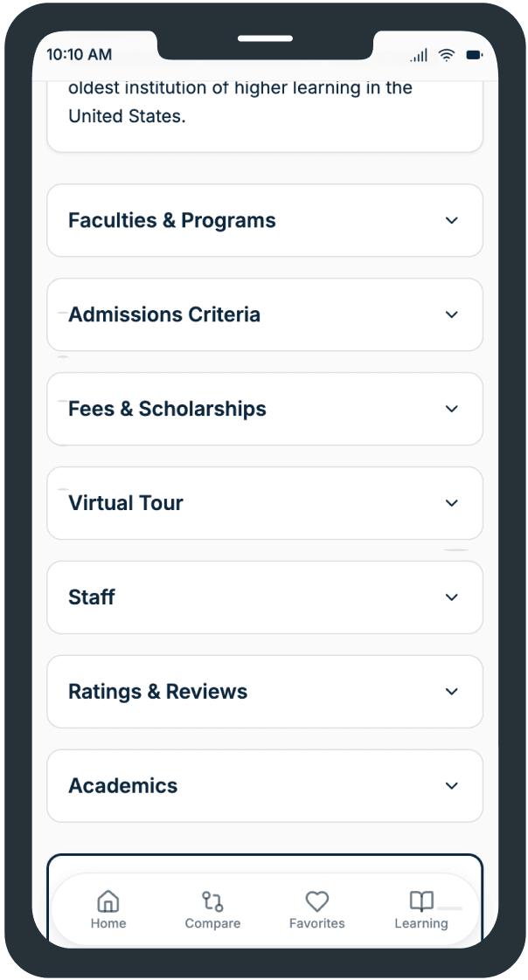Open the Ratings & Reviews section

[158, 692]
